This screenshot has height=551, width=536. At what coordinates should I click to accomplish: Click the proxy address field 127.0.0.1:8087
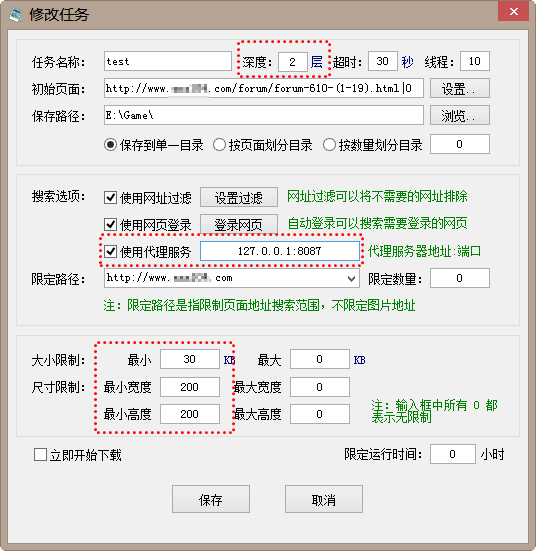(280, 251)
